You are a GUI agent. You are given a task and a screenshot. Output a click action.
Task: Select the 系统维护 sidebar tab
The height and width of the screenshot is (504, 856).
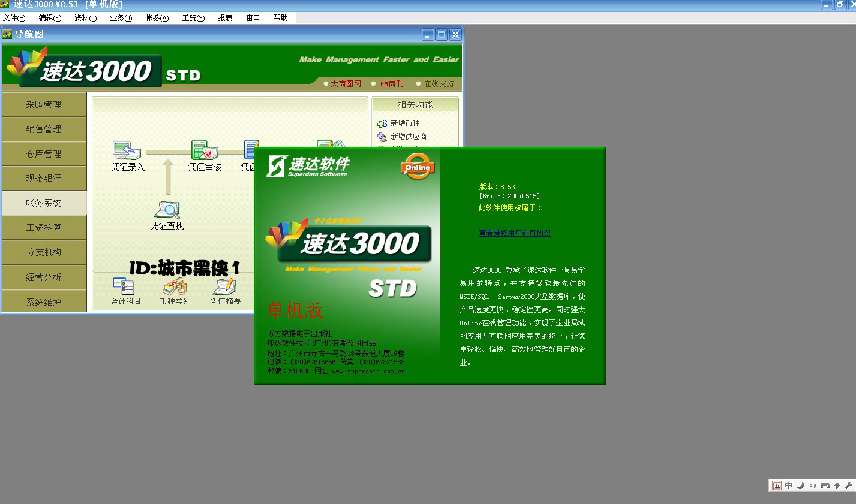click(x=44, y=301)
